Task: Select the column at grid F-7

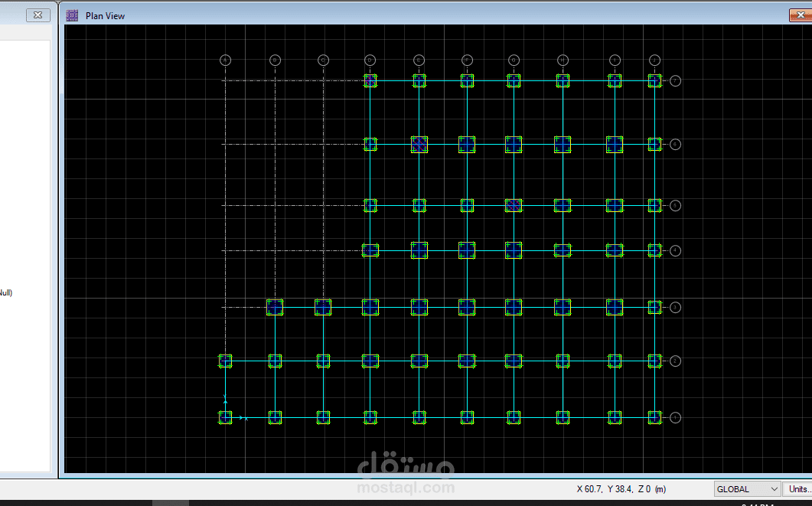Action: pos(467,81)
